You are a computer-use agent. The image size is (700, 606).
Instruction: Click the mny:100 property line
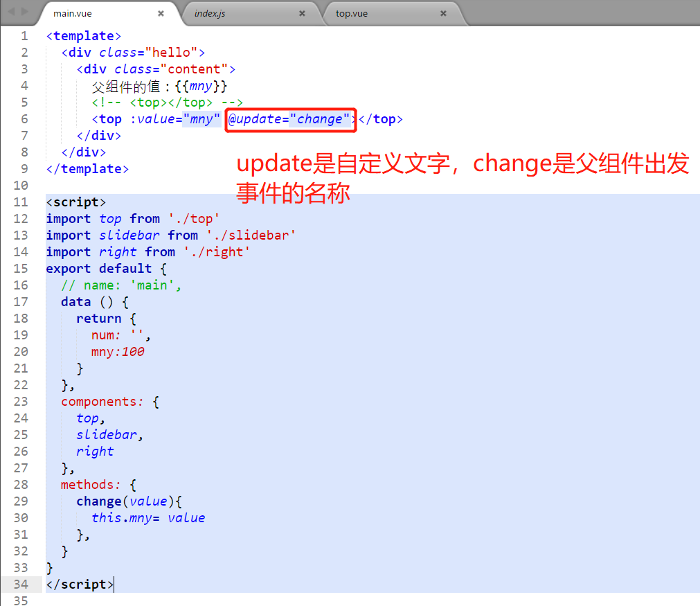coord(118,351)
